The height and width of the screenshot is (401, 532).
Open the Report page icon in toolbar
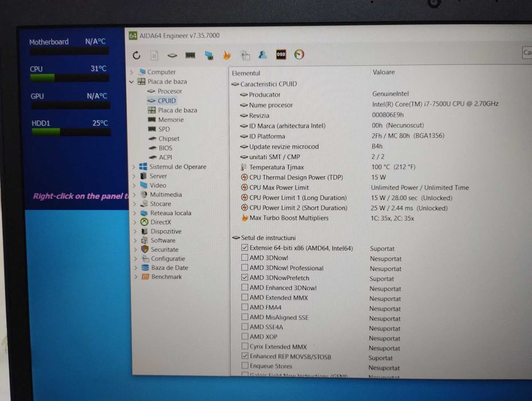pyautogui.click(x=155, y=55)
